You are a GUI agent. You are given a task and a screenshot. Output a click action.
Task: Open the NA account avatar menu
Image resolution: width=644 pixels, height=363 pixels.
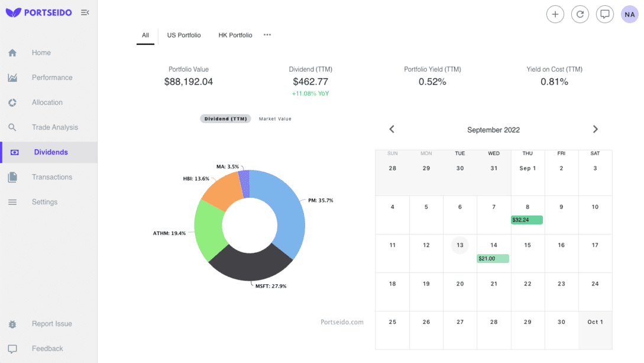[629, 14]
